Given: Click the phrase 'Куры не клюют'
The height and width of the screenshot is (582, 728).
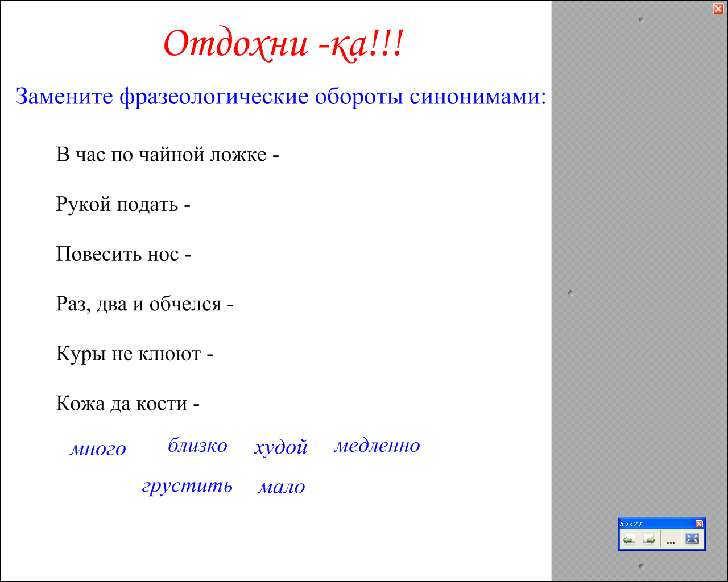Looking at the screenshot, I should coord(129,354).
